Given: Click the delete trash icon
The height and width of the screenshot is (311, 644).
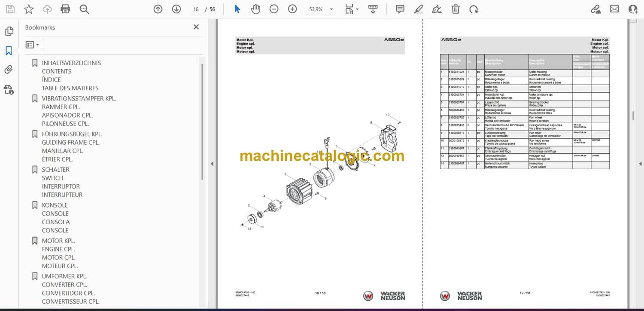Looking at the screenshot, I should pyautogui.click(x=456, y=9).
